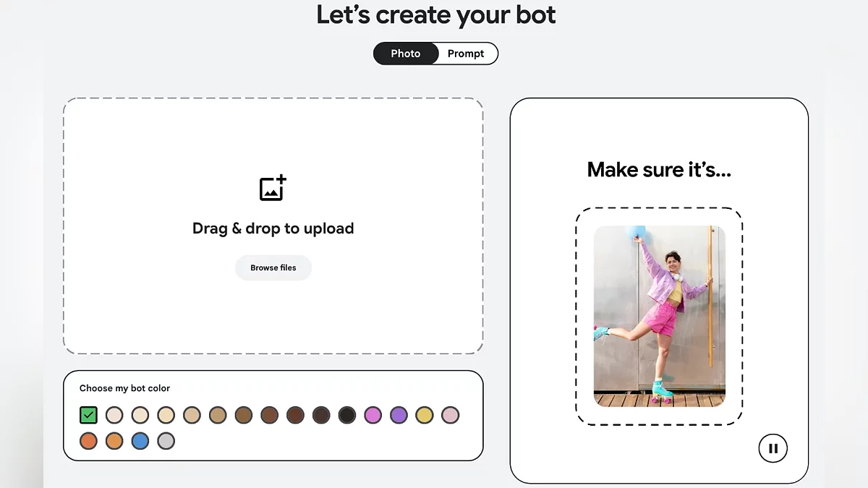
Task: Open the roller skater example photo
Action: click(659, 316)
